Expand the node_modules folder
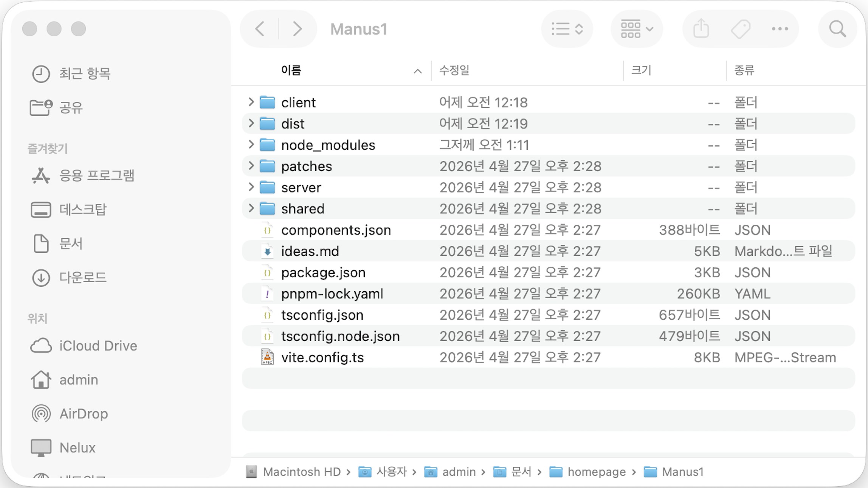The height and width of the screenshot is (488, 868). 251,144
